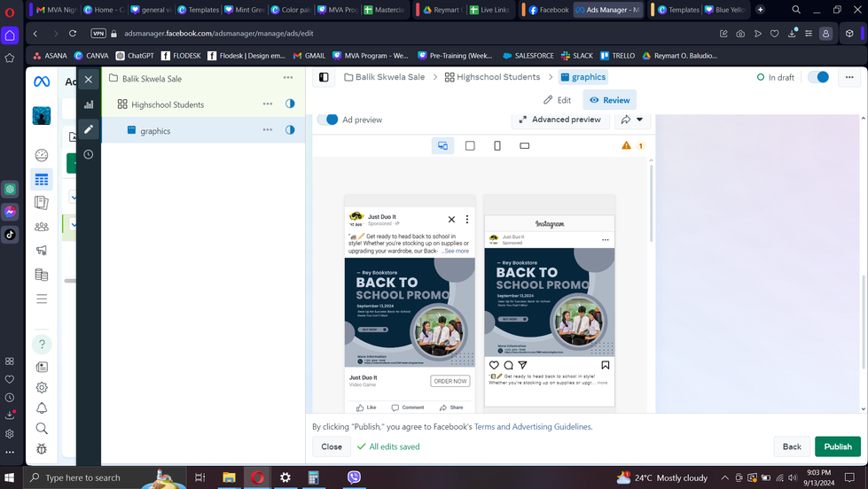
Task: Toggle the half-circle status for the graphics ad
Action: click(290, 130)
